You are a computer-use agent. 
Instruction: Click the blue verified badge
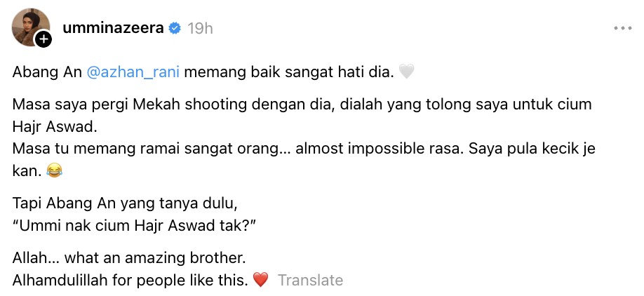(x=175, y=29)
